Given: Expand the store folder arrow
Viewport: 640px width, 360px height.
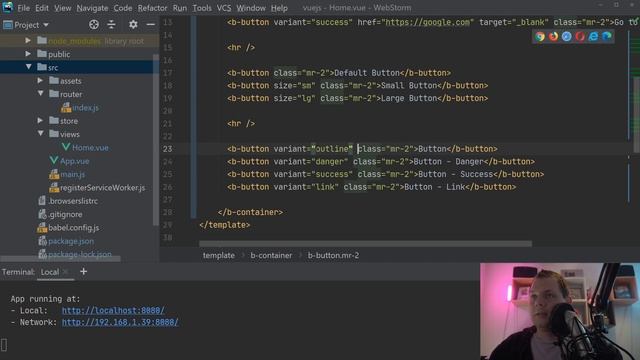Looking at the screenshot, I should (x=40, y=120).
